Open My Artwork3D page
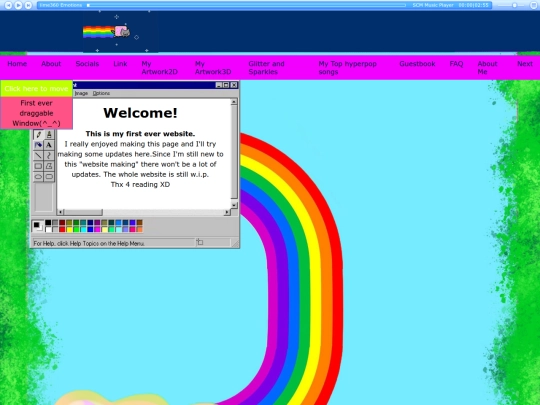 point(213,68)
